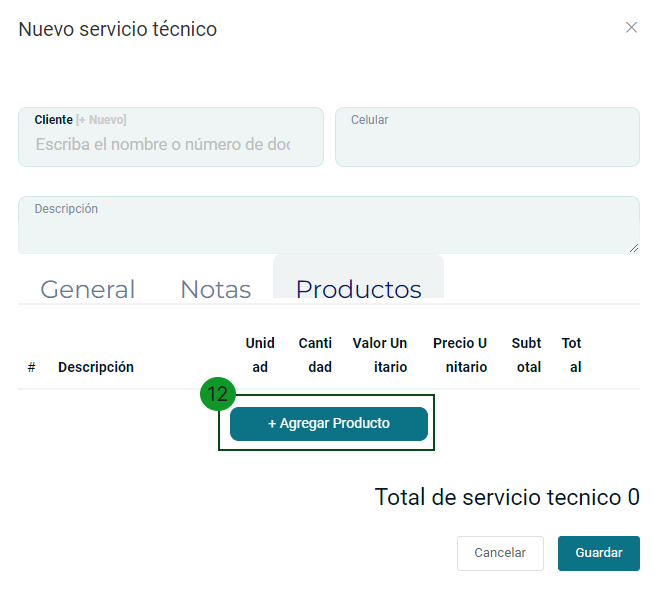Select the Descripción text area

tap(328, 229)
